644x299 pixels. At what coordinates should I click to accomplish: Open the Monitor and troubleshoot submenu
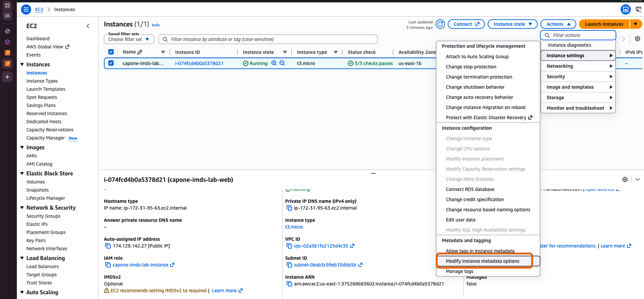click(x=578, y=108)
